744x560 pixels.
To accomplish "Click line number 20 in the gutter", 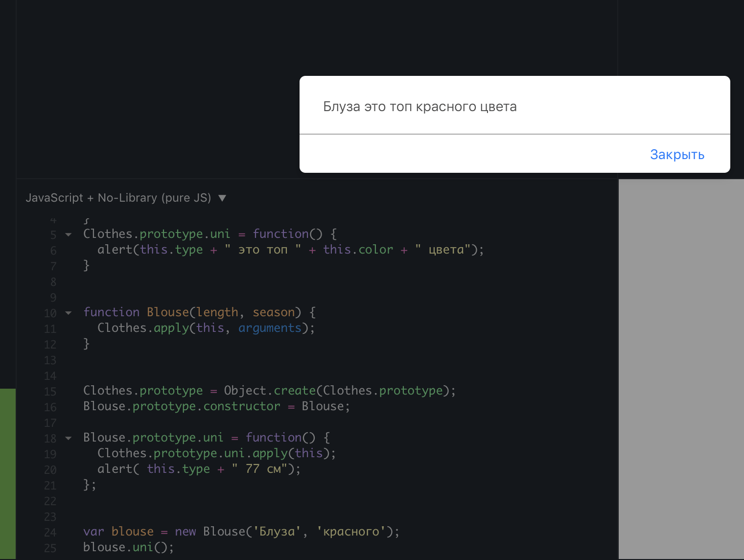I will 50,469.
